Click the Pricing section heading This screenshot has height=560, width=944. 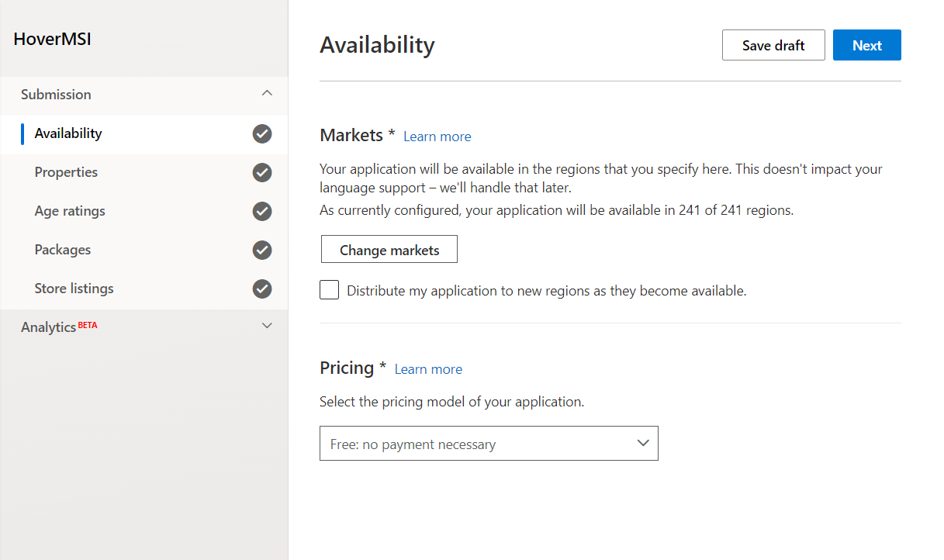(x=347, y=368)
